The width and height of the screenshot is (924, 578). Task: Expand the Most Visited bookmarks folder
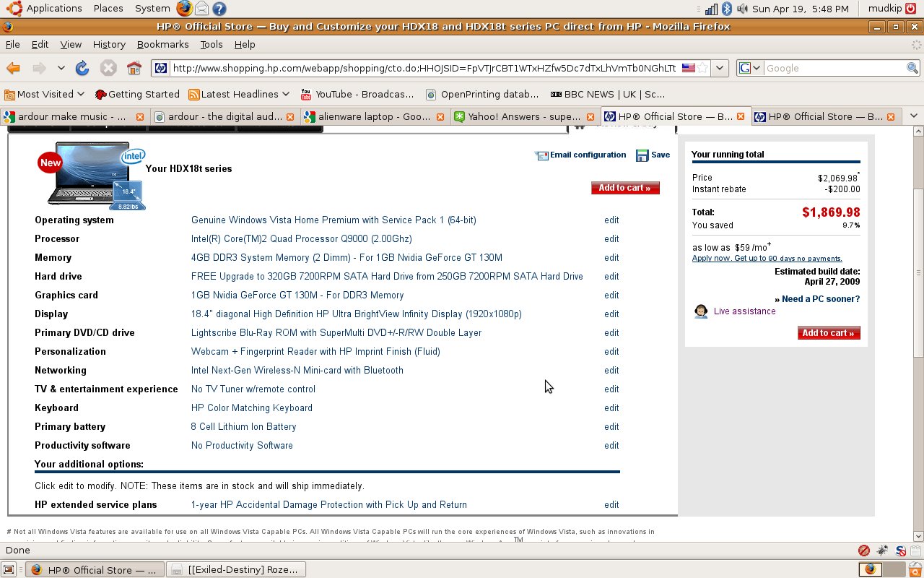(x=44, y=94)
